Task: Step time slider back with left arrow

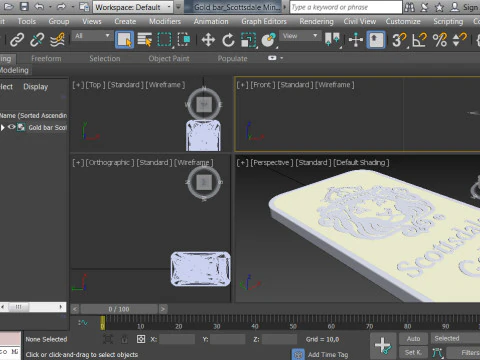Action: [75, 309]
